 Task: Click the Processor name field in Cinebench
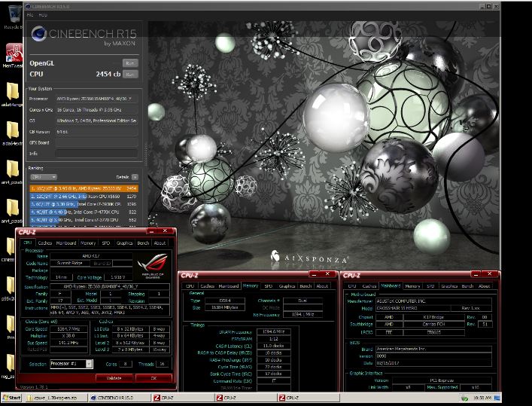coord(97,99)
